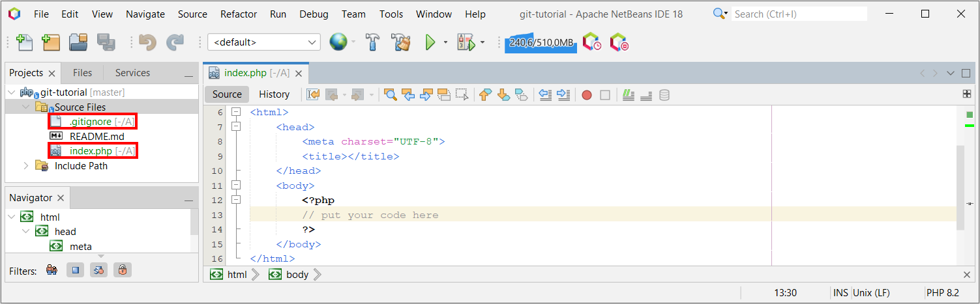980x304 pixels.
Task: Run the project with green play icon
Action: coord(430,42)
